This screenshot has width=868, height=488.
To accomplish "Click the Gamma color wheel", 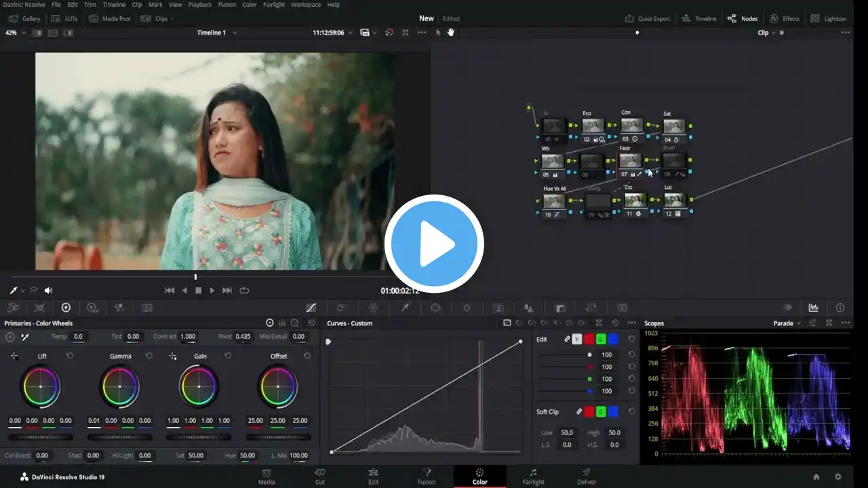I will (x=120, y=386).
